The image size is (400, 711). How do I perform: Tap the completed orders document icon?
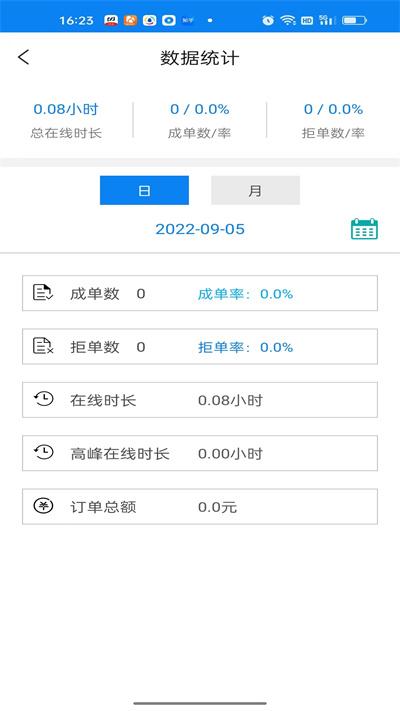(x=43, y=293)
